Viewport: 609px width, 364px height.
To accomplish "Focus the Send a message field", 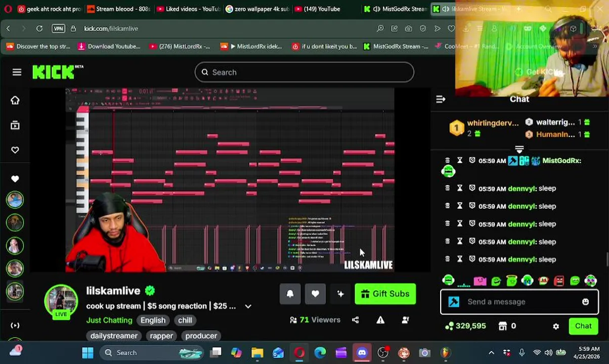I will pos(519,302).
